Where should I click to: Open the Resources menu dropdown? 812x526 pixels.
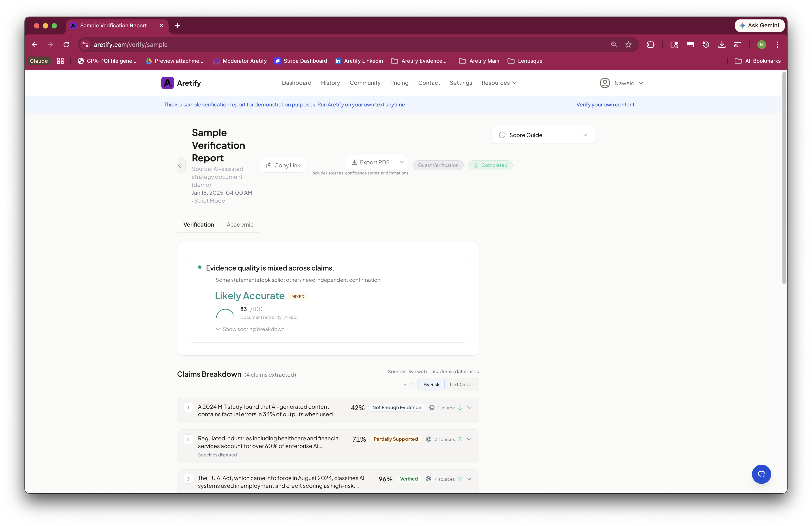click(499, 83)
